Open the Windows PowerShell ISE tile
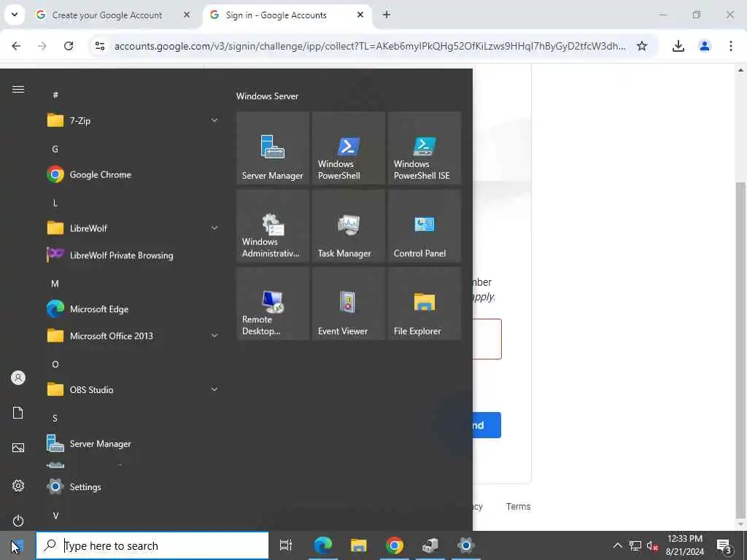 click(x=424, y=148)
